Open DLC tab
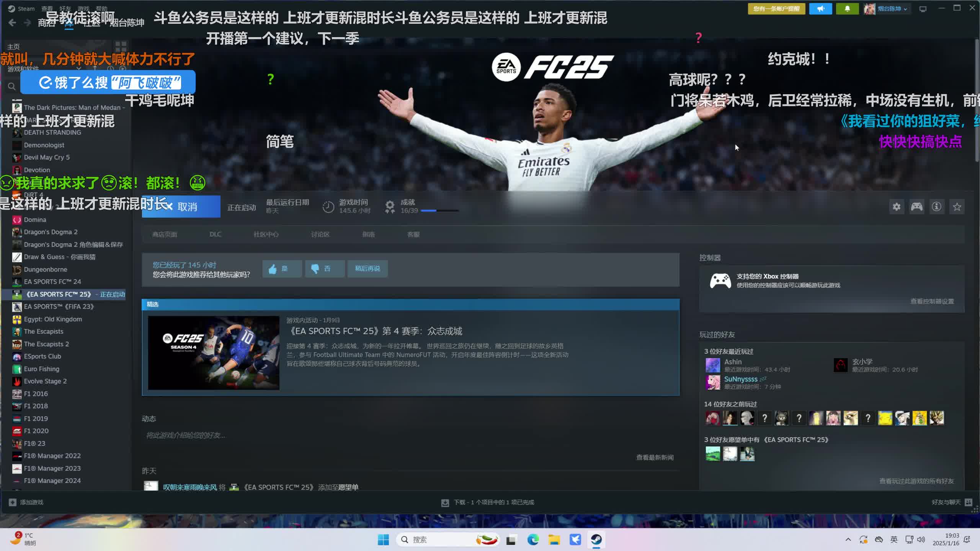This screenshot has width=980, height=551. pyautogui.click(x=215, y=234)
